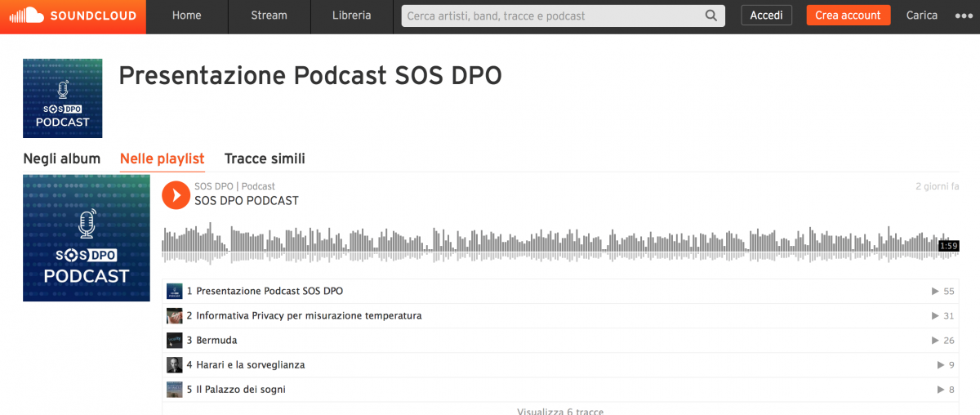Click the small thumbnail of track 3 Bermuda
The height and width of the screenshot is (415, 980).
(x=175, y=341)
